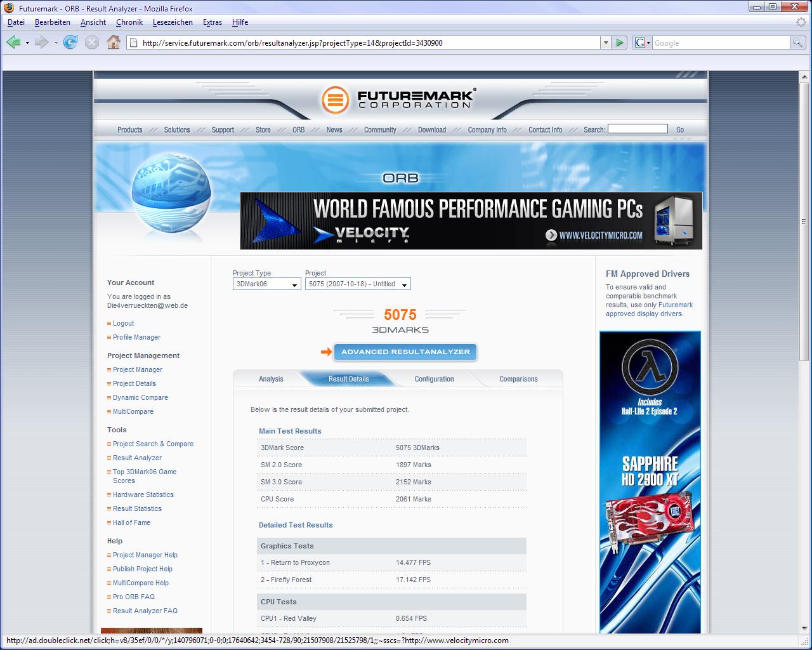The width and height of the screenshot is (812, 650).
Task: Open the Result Statistics link
Action: (x=137, y=508)
